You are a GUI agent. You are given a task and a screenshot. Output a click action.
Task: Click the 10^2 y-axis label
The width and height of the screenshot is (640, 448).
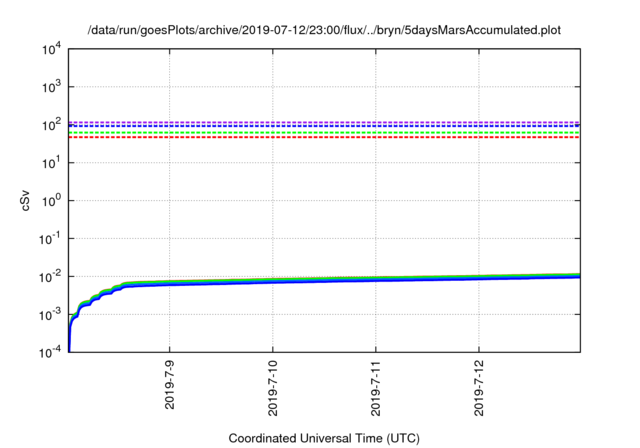click(52, 125)
